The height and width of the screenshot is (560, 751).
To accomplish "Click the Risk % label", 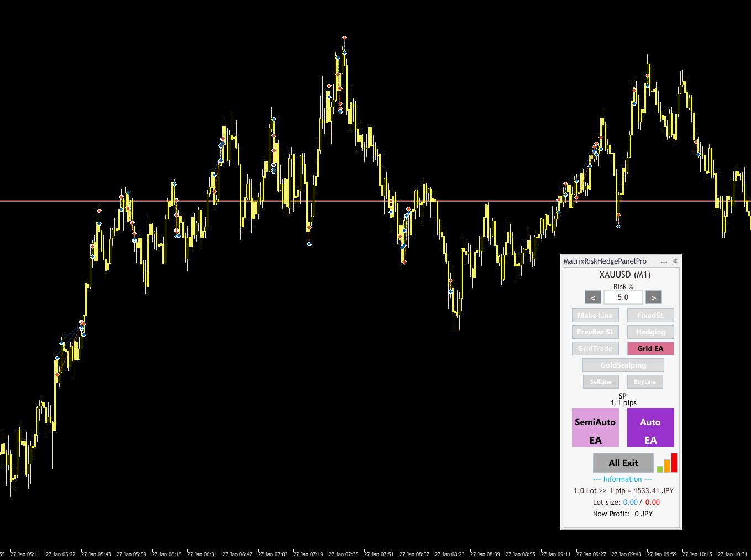I will point(623,286).
